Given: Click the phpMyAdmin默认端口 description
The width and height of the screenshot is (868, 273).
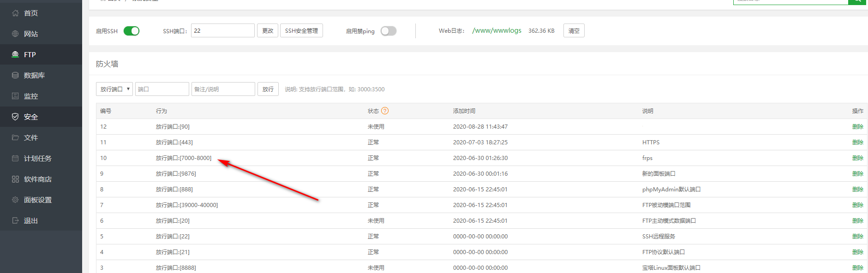Looking at the screenshot, I should (671, 189).
